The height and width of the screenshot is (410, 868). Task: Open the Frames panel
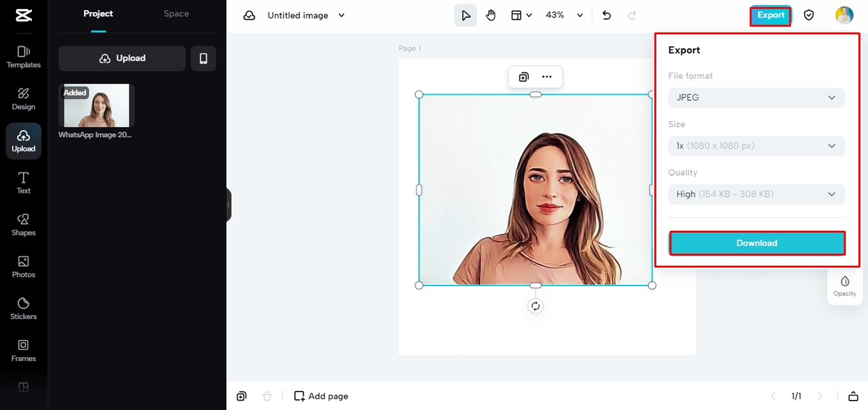24,351
